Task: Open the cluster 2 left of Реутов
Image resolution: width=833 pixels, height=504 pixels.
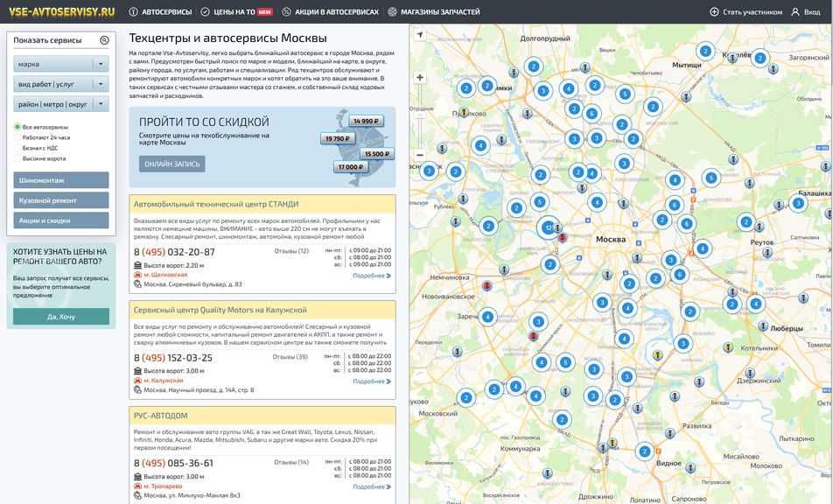Action: point(745,222)
